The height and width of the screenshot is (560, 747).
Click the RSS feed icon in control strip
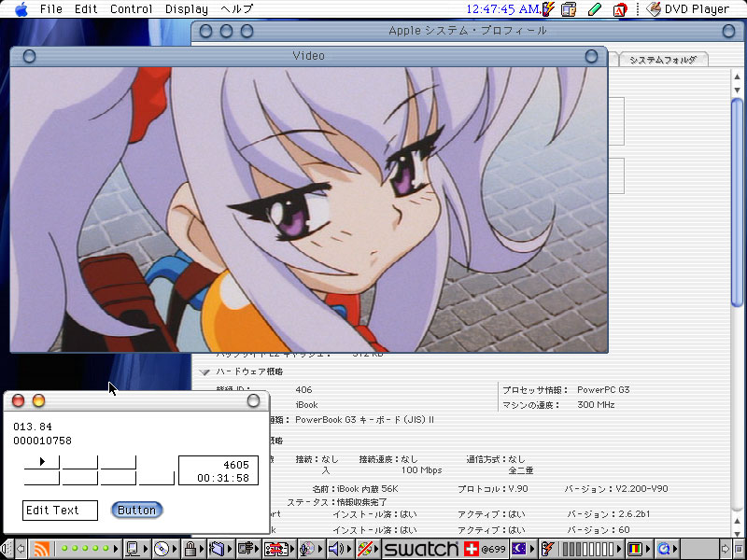click(x=41, y=549)
